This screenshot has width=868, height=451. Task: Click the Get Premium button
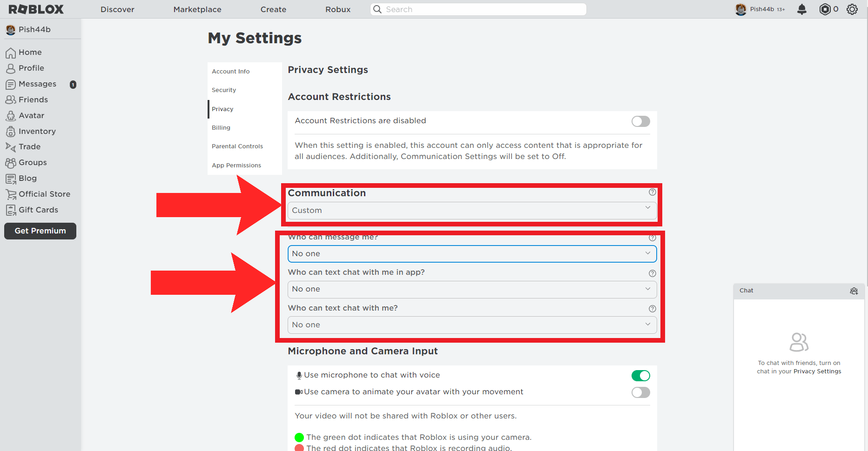tap(40, 231)
